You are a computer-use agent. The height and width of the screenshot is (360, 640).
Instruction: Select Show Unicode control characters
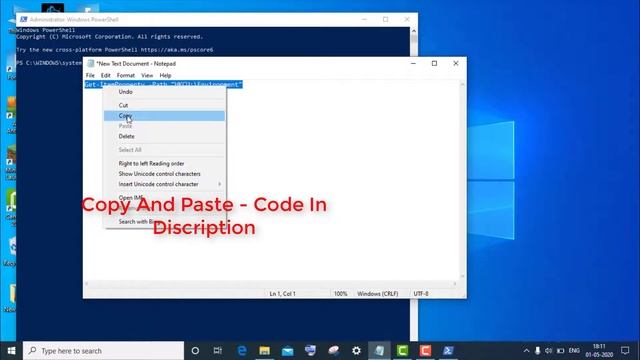coord(164,174)
